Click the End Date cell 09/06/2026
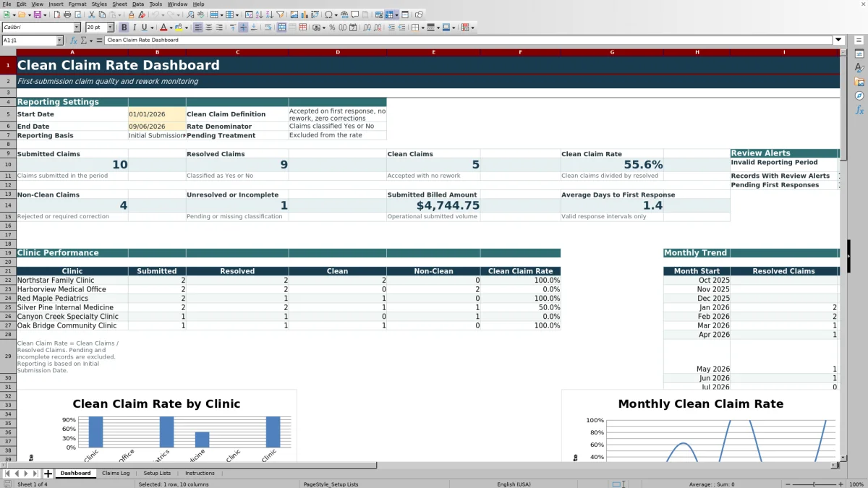The width and height of the screenshot is (868, 488). point(157,127)
